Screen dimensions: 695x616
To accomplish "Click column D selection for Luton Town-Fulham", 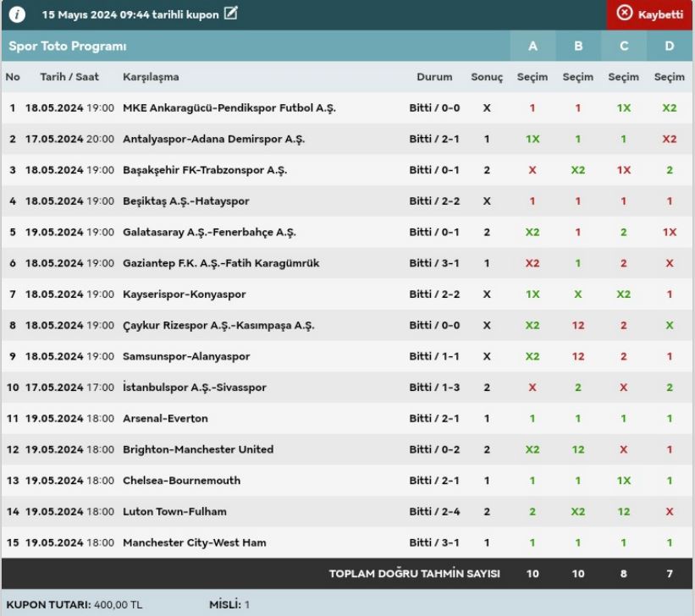I will 670,511.
